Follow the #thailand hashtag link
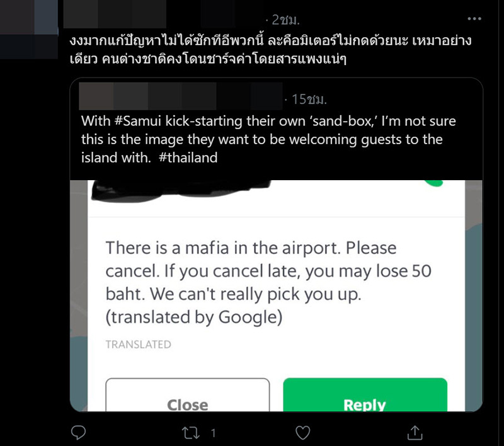Image resolution: width=504 pixels, height=446 pixels. [x=188, y=157]
